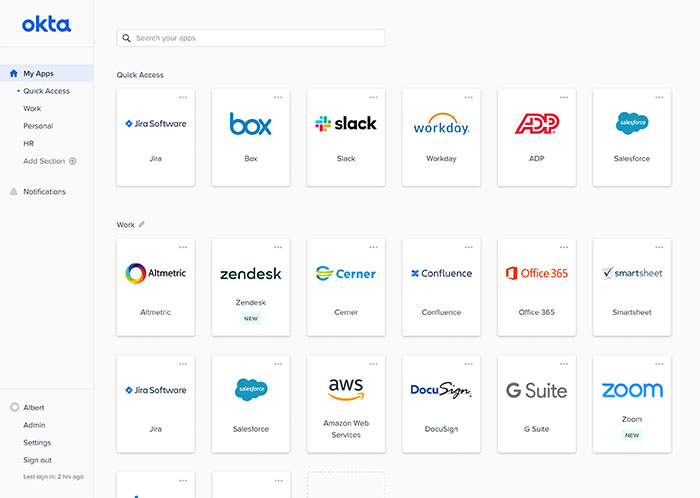Screen dimensions: 700x498
Task: Edit Work section name via pencil icon
Action: [x=142, y=224]
